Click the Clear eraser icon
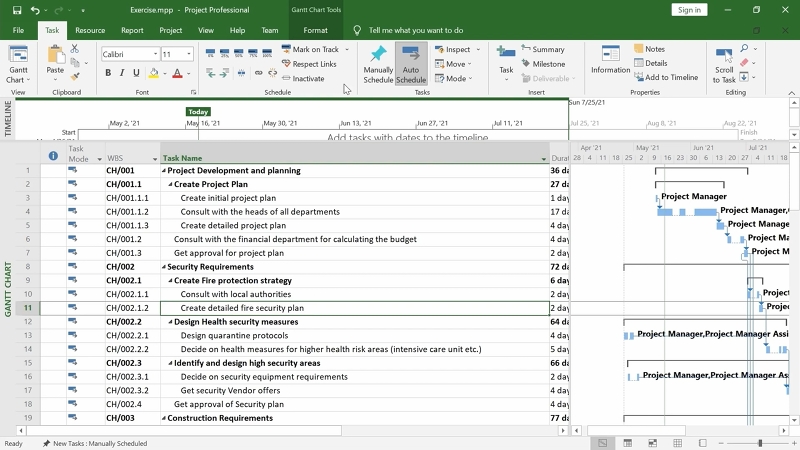Image resolution: width=800 pixels, height=450 pixels. point(744,63)
